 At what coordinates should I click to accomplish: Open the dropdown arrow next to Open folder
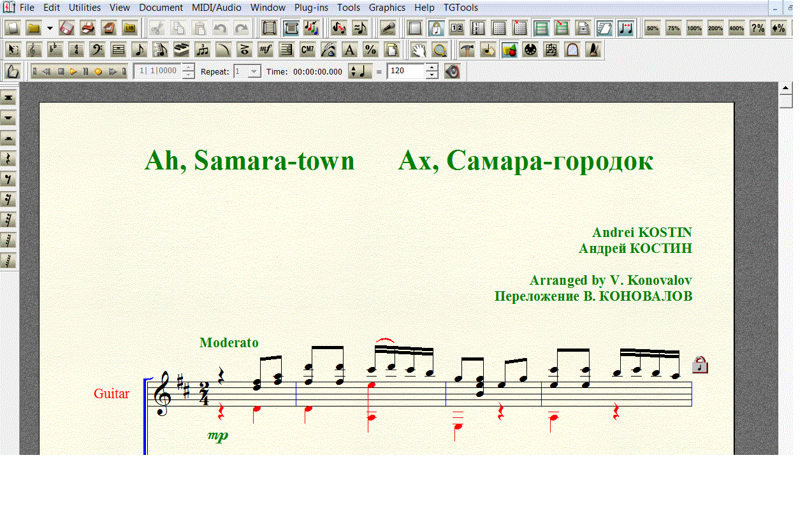click(x=50, y=28)
